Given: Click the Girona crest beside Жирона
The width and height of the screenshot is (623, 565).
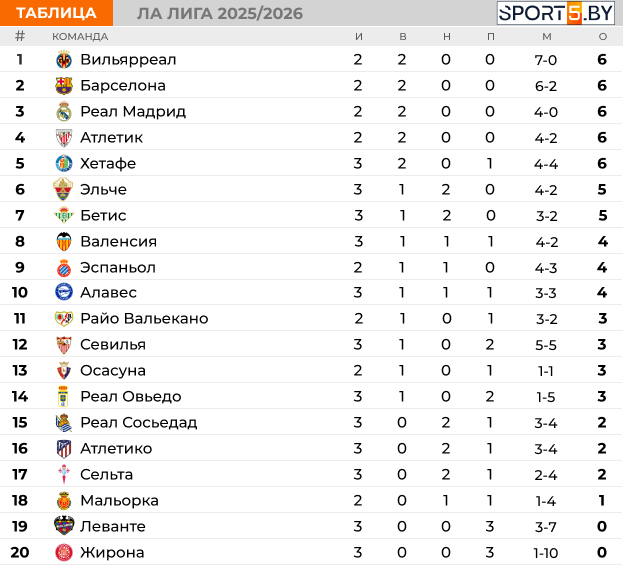Looking at the screenshot, I should point(64,552).
